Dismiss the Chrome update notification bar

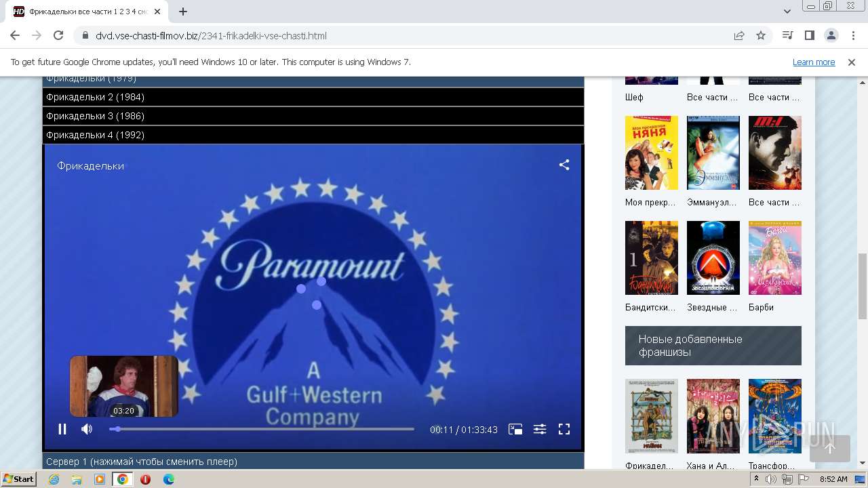point(852,62)
